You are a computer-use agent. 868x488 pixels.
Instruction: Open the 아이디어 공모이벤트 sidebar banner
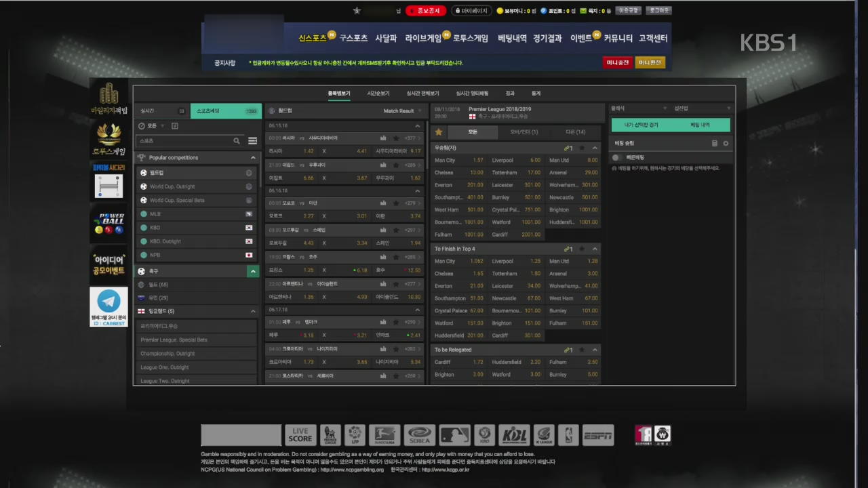coord(108,264)
